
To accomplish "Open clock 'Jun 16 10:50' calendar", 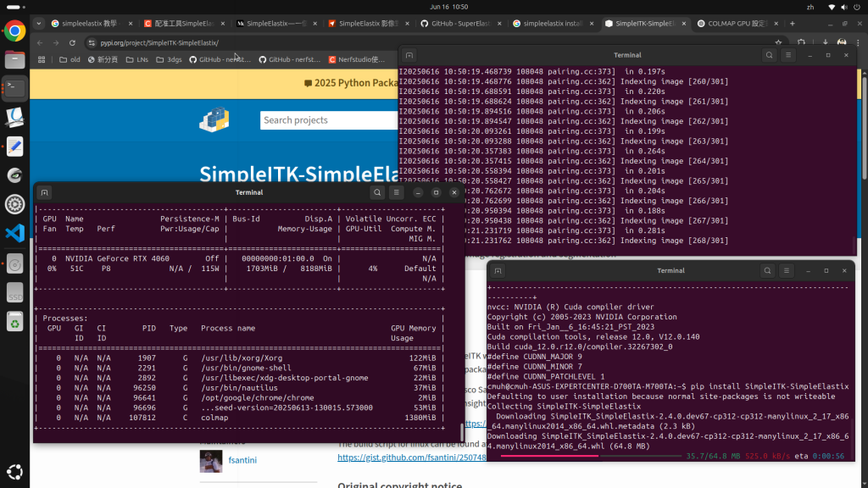I will 448,7.
